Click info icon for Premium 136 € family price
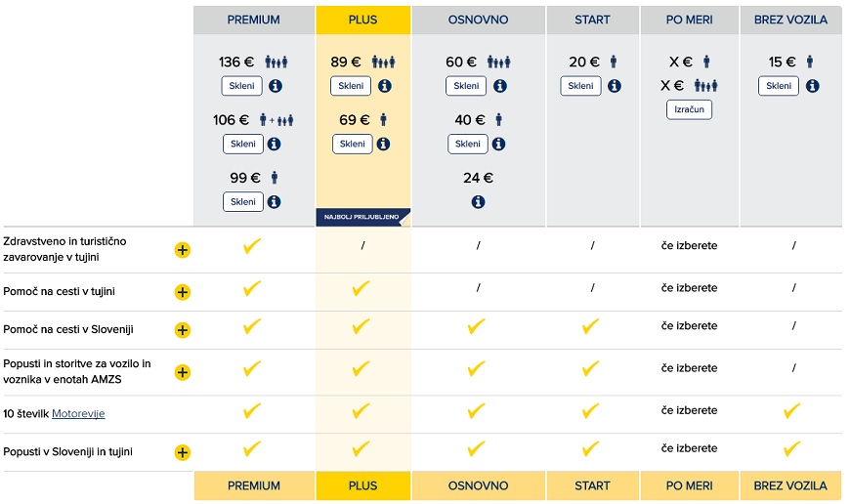The image size is (850, 504). 275,86
